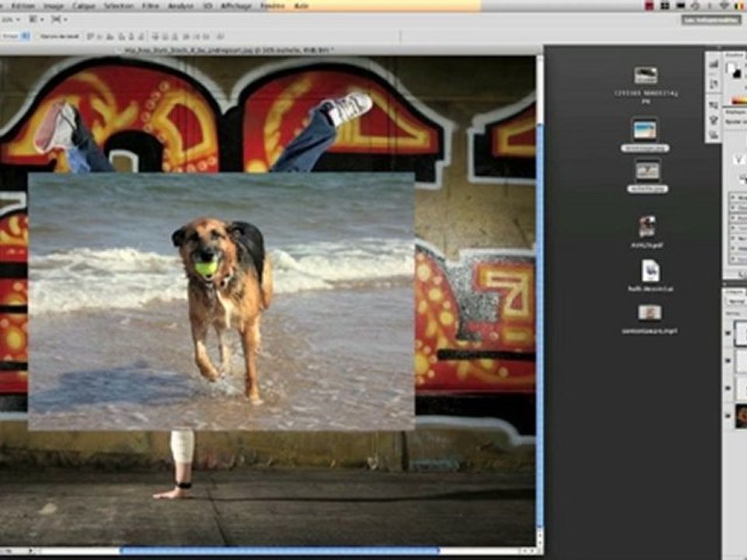Select the gif file on the desktop

(x=647, y=226)
